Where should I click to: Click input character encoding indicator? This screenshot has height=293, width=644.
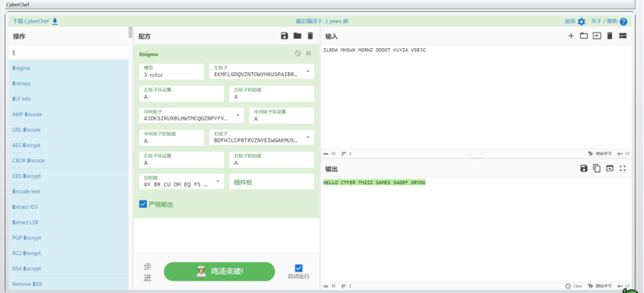point(600,153)
